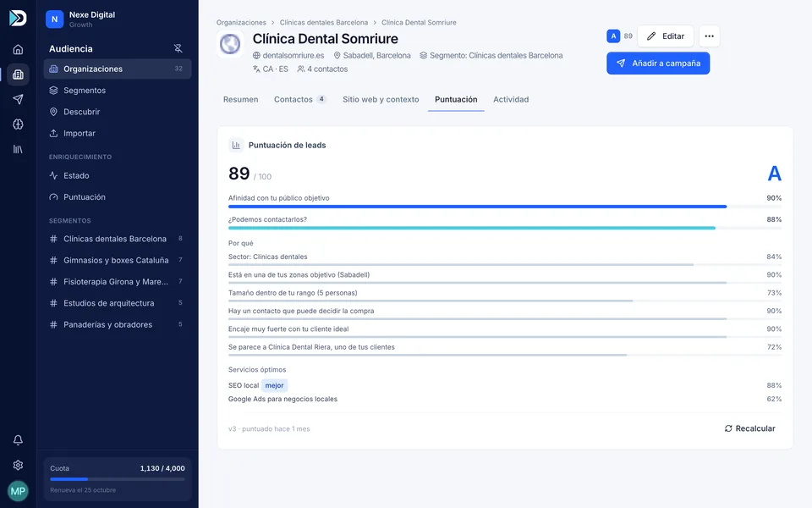
Task: Select the Gimnasios y boxes Cataluña segment
Action: tap(118, 260)
